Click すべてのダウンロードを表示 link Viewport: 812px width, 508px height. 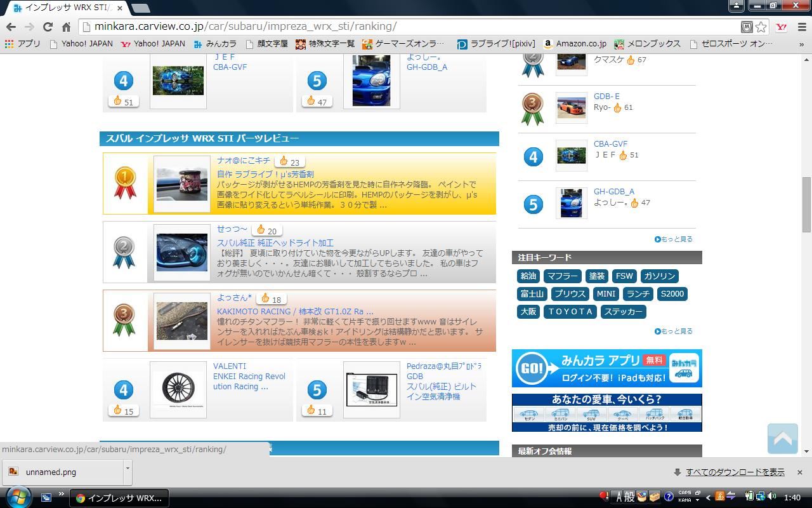[x=735, y=472]
